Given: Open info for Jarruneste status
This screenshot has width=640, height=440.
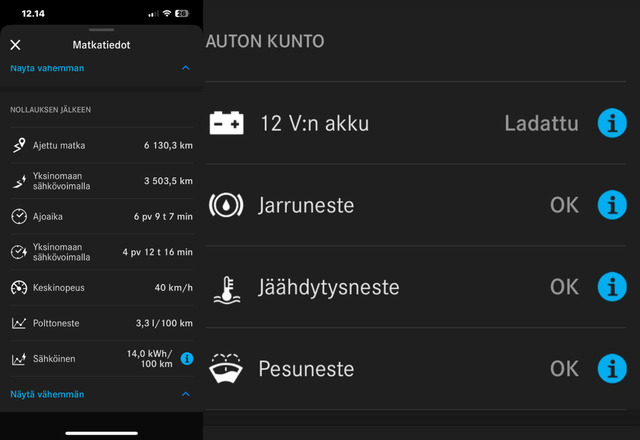Looking at the screenshot, I should point(612,205).
